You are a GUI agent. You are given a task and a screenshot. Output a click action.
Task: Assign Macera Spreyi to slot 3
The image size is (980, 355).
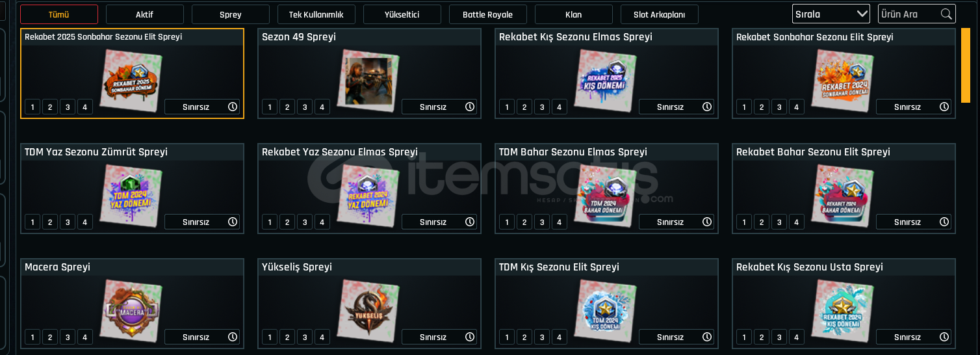coord(68,337)
